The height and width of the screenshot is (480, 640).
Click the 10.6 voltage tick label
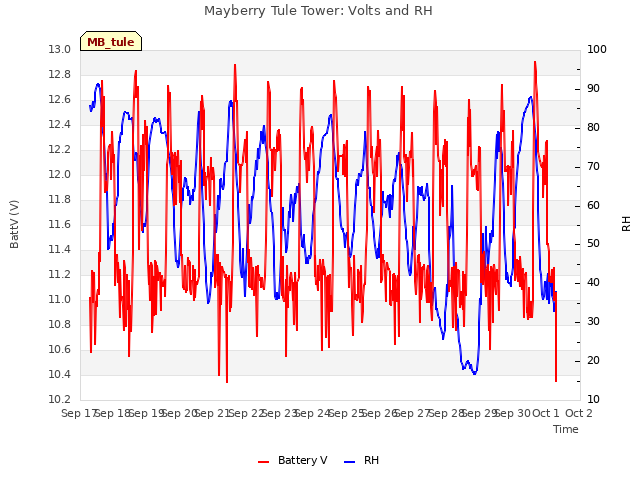tap(60, 349)
